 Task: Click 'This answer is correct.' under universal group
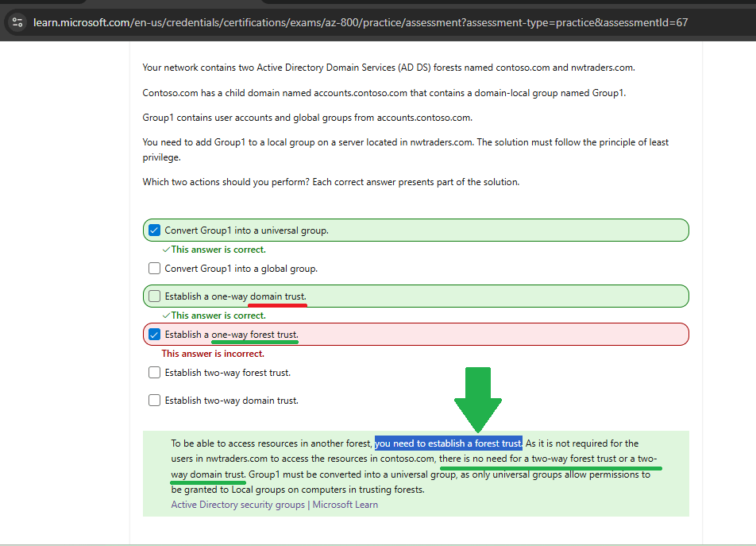pyautogui.click(x=214, y=250)
